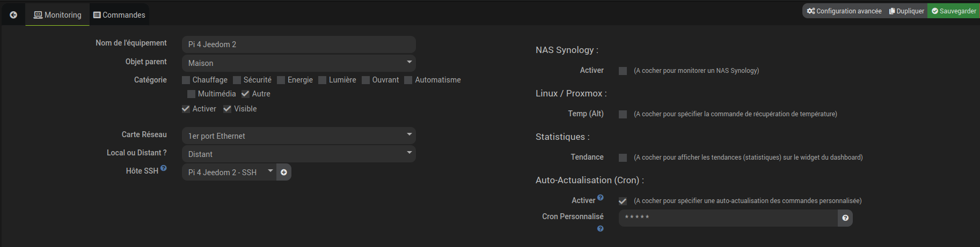Viewport: 980px width, 247px height.
Task: Click the Dupliquer copy button
Action: 906,11
